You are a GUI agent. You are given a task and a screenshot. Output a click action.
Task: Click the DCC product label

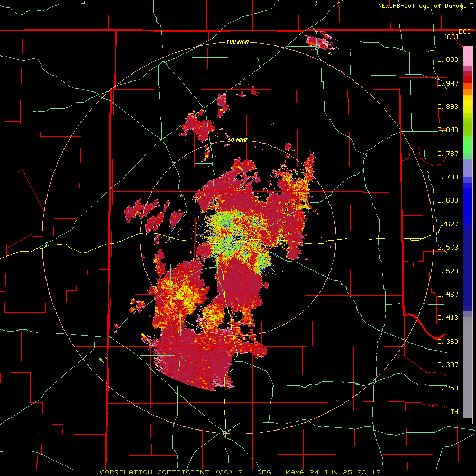click(464, 32)
